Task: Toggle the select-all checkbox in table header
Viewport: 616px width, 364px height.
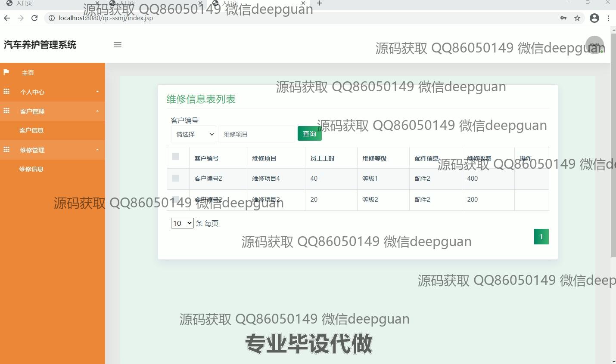Action: click(176, 157)
